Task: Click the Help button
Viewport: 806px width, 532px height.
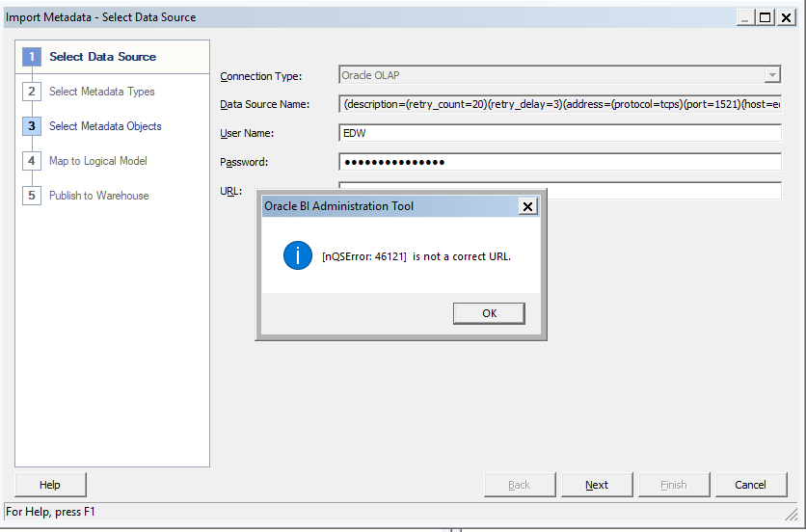Action: point(50,485)
